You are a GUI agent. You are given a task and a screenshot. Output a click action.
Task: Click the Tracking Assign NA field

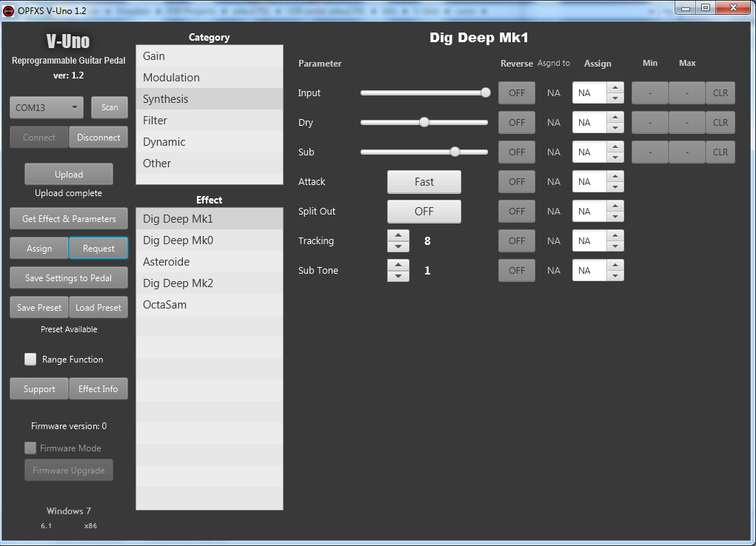[589, 240]
